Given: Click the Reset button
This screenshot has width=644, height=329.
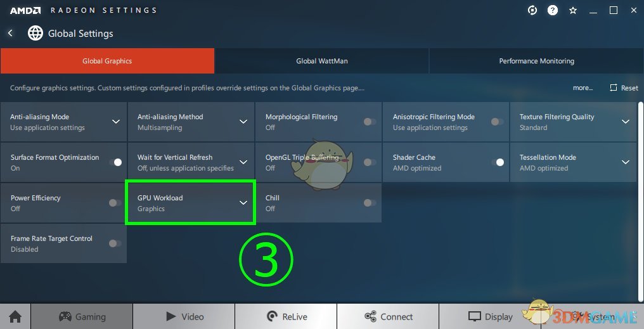Looking at the screenshot, I should 624,88.
